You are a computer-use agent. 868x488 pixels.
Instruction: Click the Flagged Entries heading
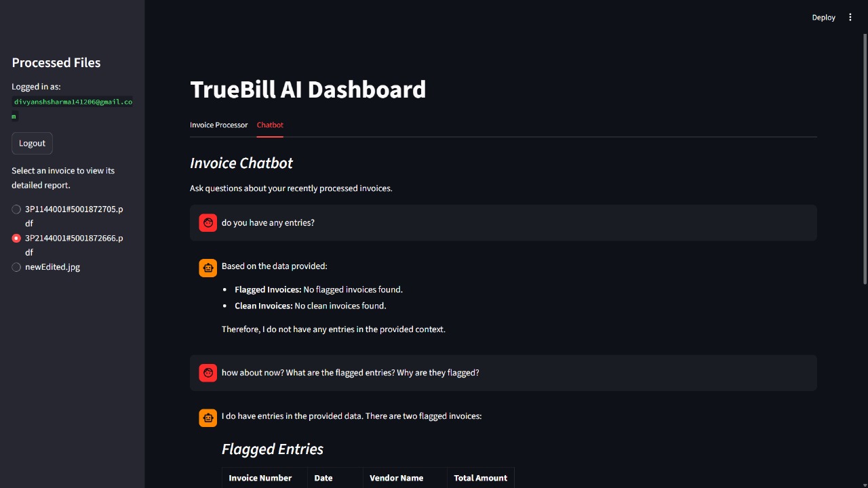273,449
